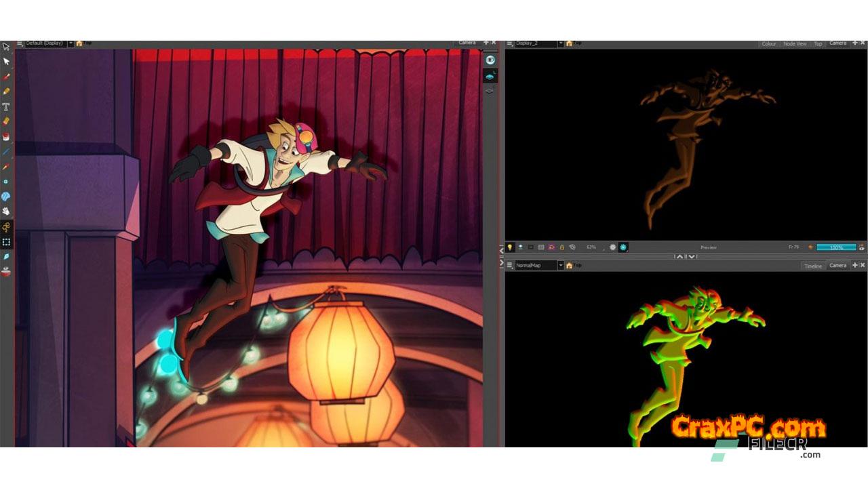
Task: Activate the Hand pan tool
Action: (6, 211)
